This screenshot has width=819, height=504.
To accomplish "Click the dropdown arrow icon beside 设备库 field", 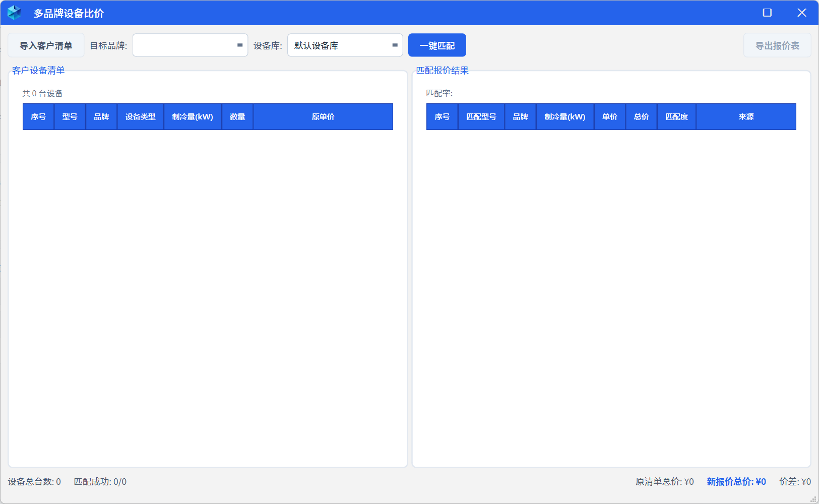I will point(395,45).
